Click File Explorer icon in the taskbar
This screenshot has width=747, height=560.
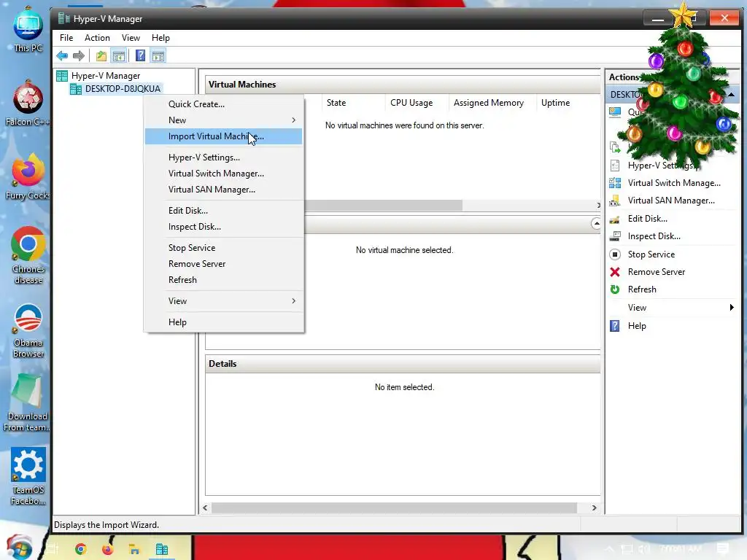134,549
